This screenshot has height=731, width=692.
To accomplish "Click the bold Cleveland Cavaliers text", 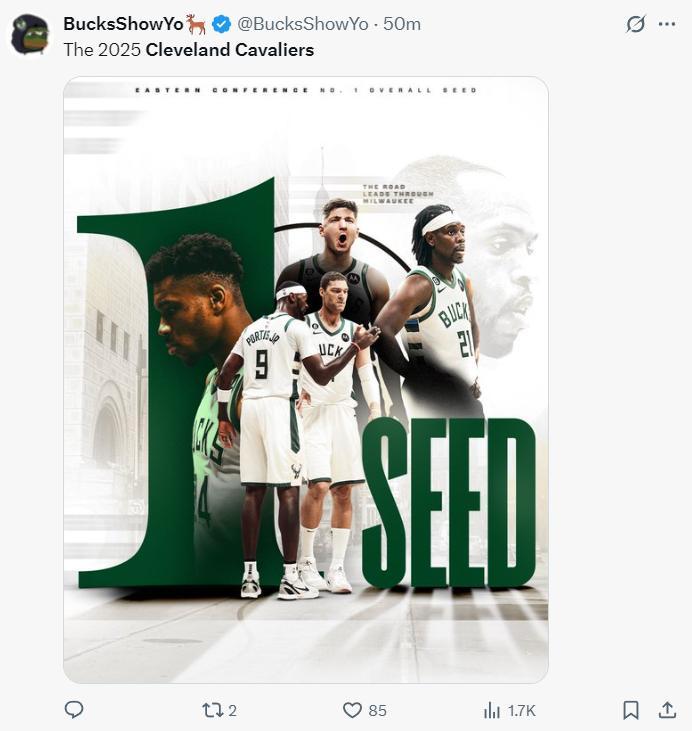I will [x=229, y=49].
